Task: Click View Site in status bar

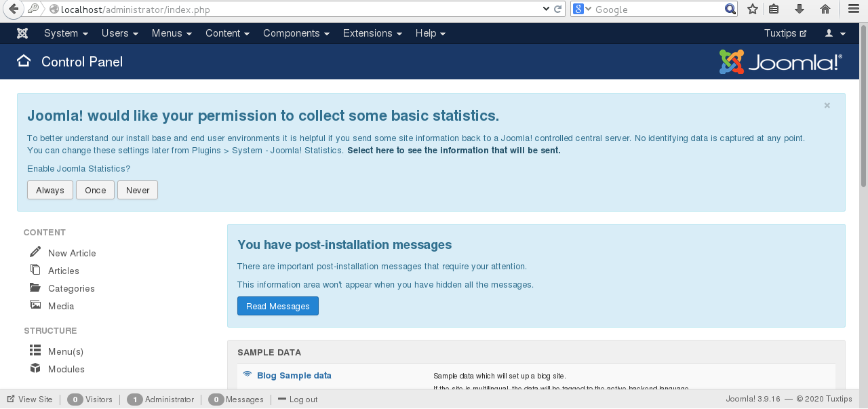Action: point(35,400)
